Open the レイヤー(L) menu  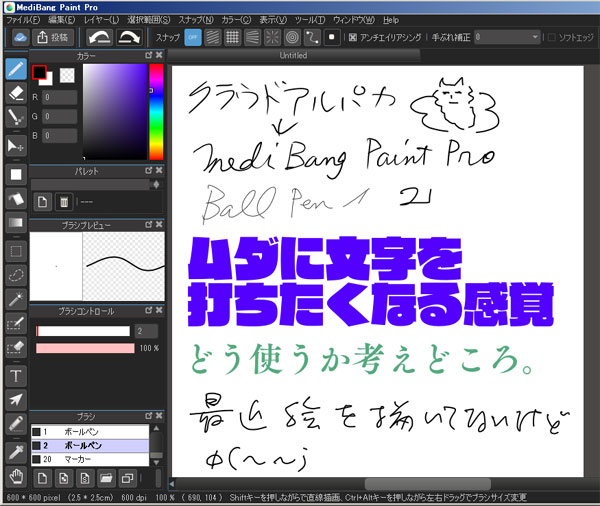[x=101, y=20]
